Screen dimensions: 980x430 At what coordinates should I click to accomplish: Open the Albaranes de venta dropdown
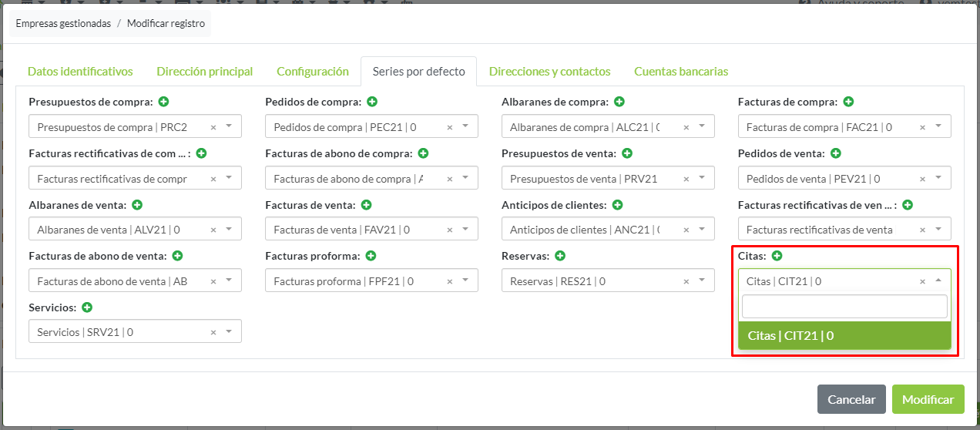click(229, 229)
